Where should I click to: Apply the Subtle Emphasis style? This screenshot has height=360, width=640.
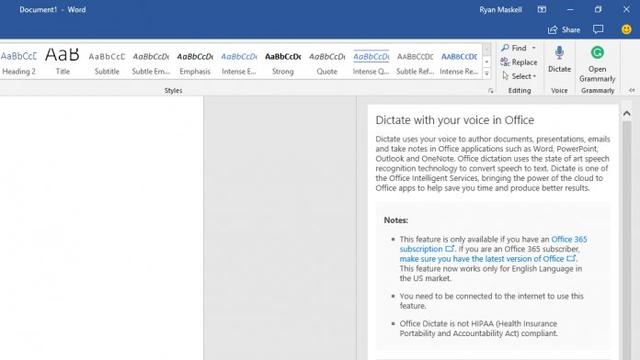click(x=151, y=62)
